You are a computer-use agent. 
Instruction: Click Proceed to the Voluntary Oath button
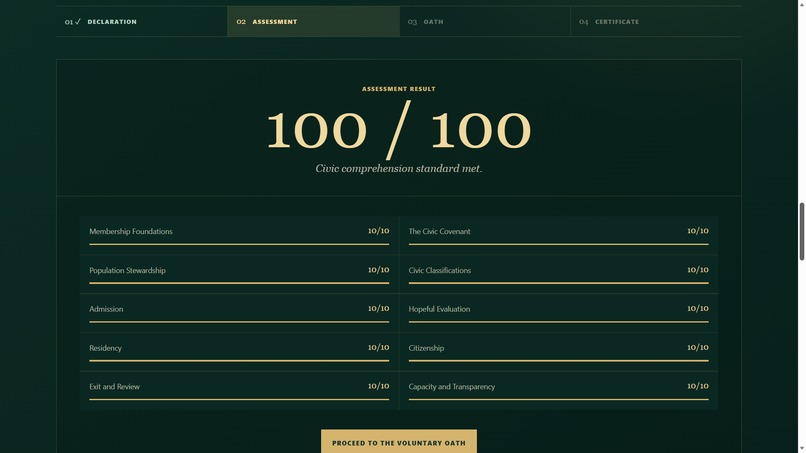click(399, 442)
